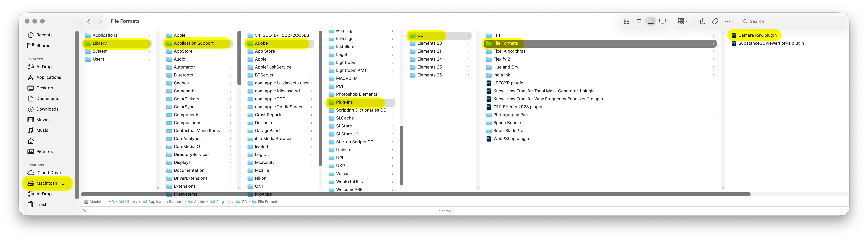Switch to gallery view mode
868x240 pixels.
click(663, 21)
